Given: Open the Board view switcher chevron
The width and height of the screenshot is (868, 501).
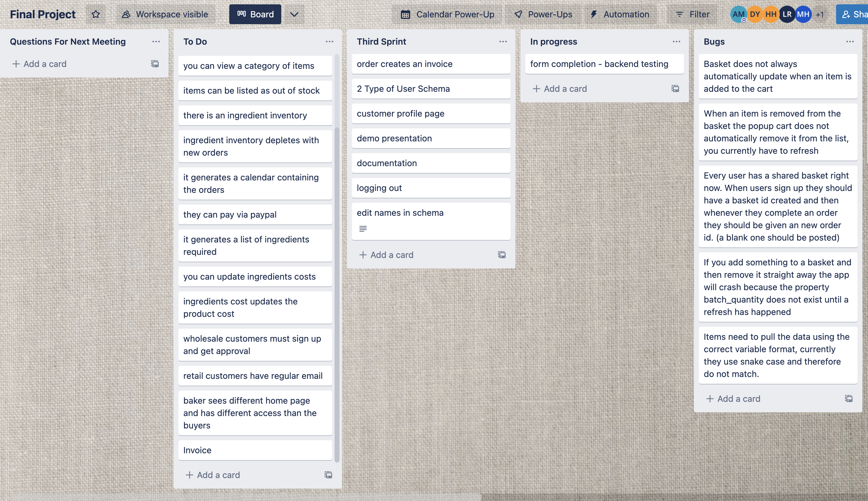Looking at the screenshot, I should 294,14.
